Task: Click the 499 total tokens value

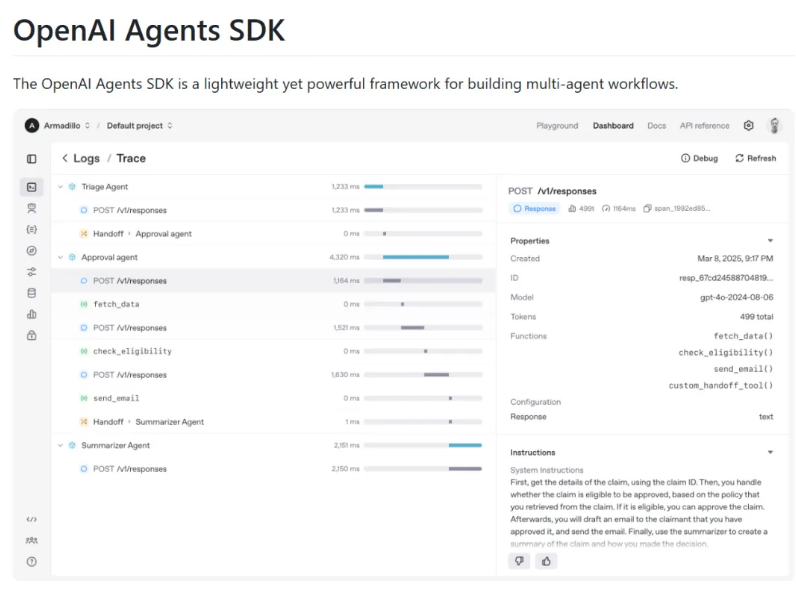Action: tap(756, 317)
